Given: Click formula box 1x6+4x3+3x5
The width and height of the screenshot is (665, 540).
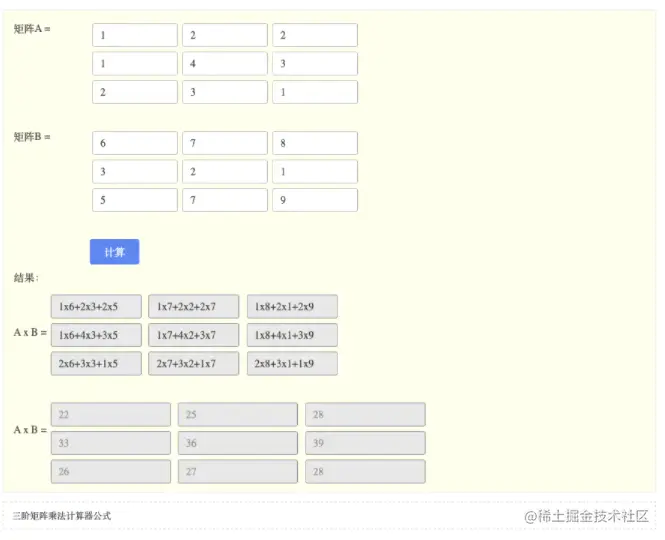Looking at the screenshot, I should tap(96, 335).
